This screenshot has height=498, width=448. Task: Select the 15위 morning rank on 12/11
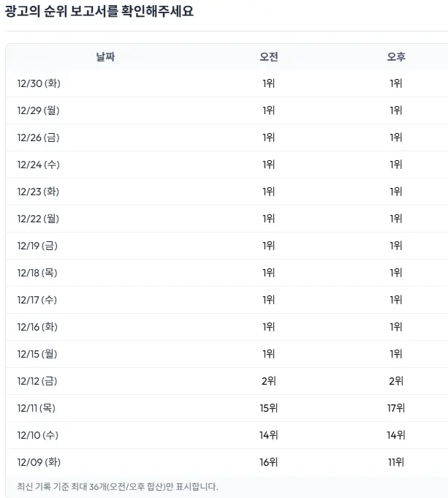click(x=268, y=408)
